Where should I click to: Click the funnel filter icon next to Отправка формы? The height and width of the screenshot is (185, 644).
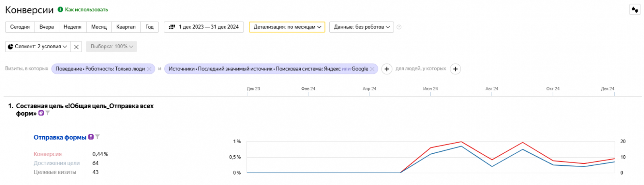[x=97, y=137]
